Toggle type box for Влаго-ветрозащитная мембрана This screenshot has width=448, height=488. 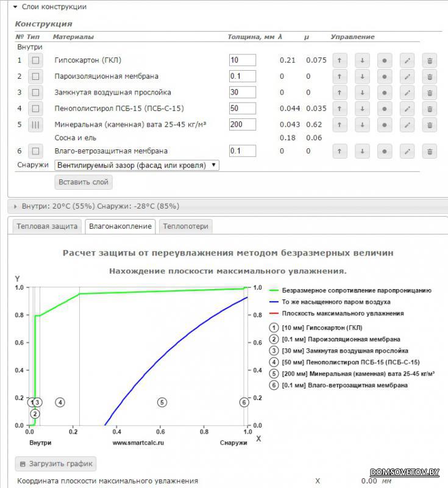35,151
